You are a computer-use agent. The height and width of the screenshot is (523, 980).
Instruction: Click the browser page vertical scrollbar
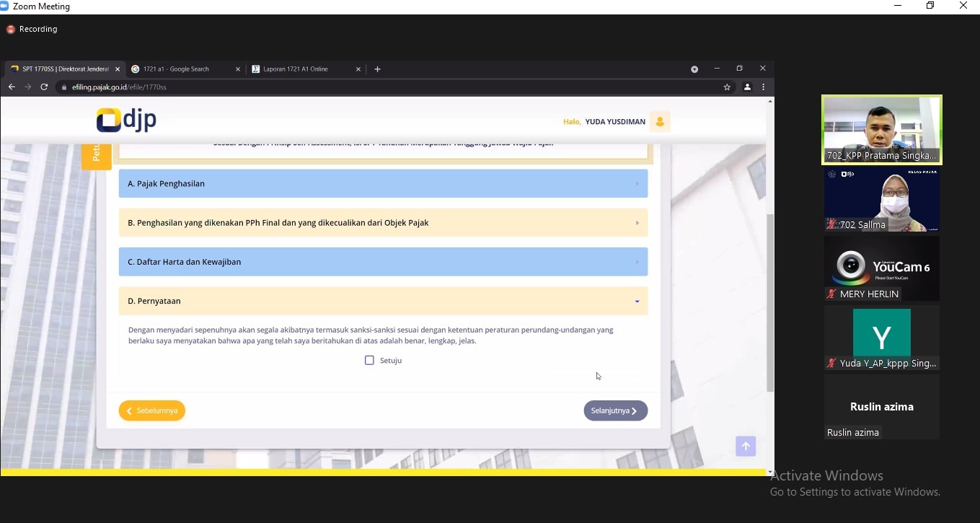[x=769, y=303]
